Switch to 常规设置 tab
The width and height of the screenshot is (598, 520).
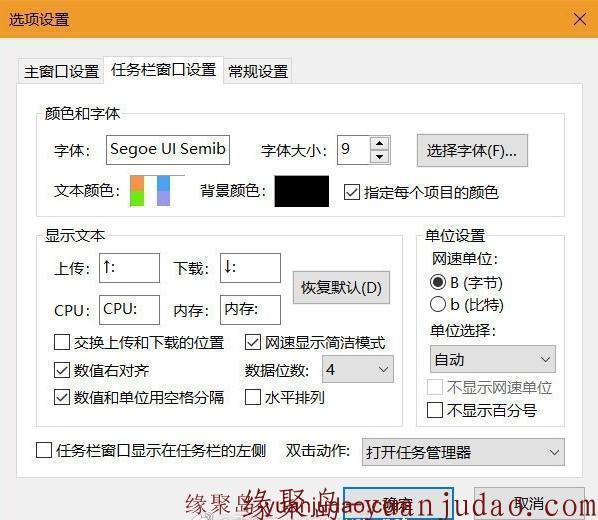258,71
